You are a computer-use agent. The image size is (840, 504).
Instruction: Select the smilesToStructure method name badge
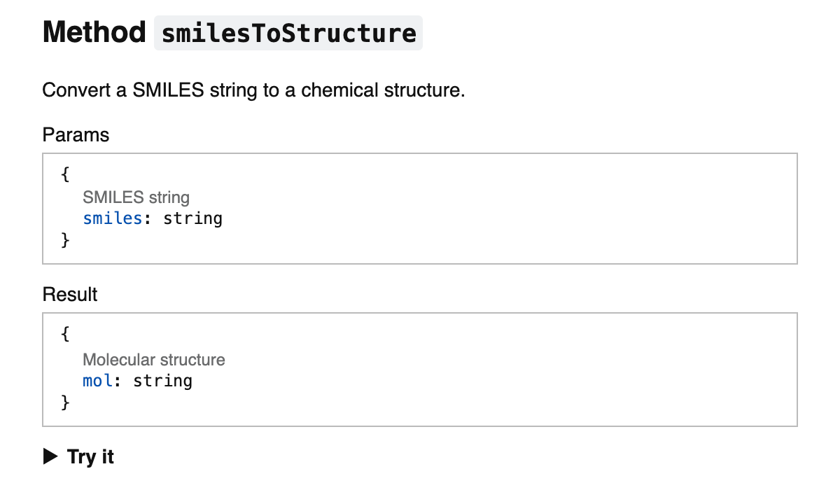pos(287,32)
